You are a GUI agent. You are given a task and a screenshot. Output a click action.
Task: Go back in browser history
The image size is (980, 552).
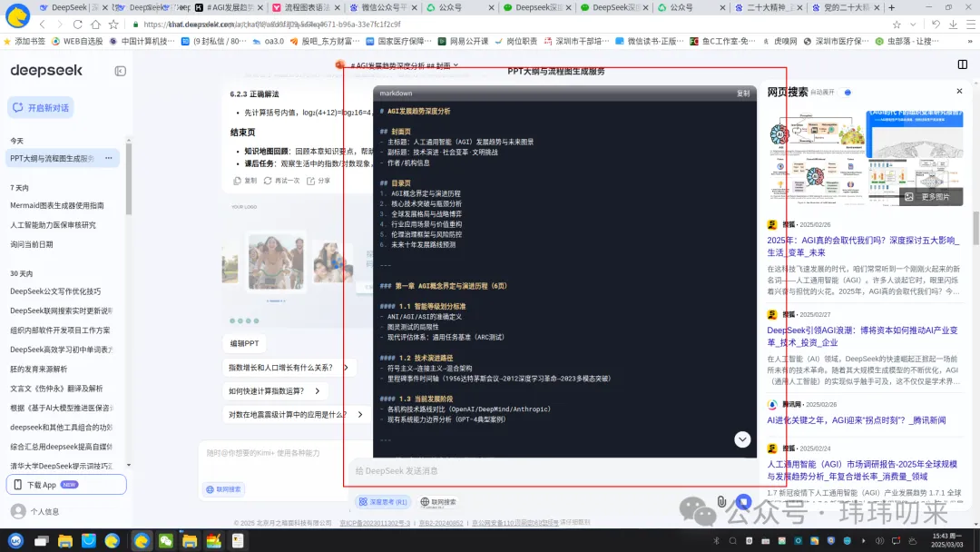click(42, 25)
